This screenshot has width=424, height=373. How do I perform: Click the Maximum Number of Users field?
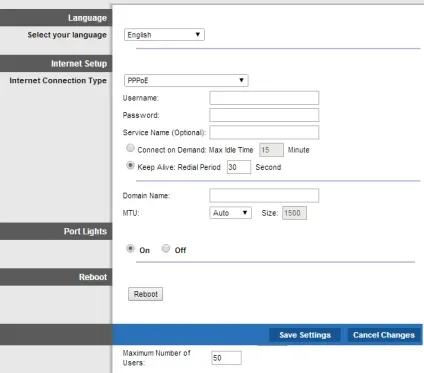tap(226, 358)
